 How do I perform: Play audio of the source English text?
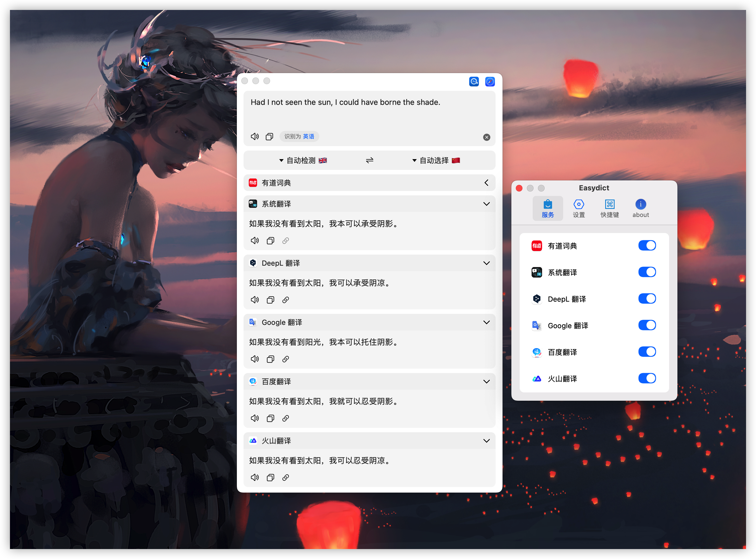[x=255, y=136]
